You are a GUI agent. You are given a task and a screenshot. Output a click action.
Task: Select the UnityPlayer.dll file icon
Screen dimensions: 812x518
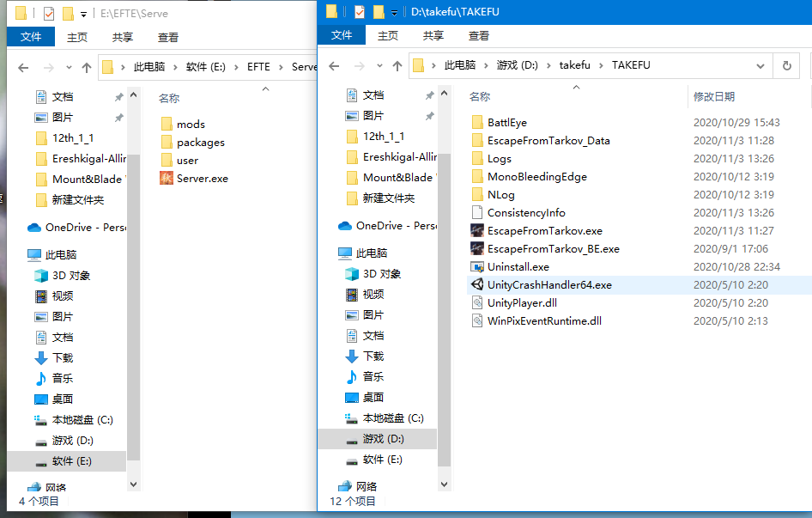477,303
